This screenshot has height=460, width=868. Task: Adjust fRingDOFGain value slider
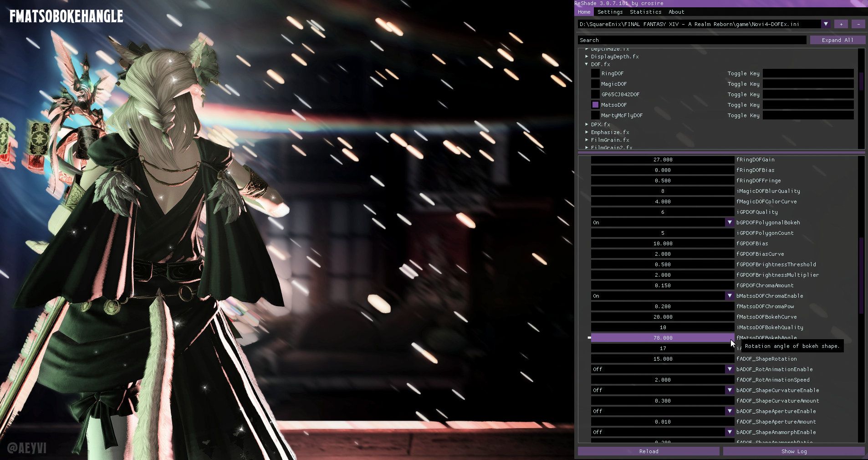click(x=663, y=160)
